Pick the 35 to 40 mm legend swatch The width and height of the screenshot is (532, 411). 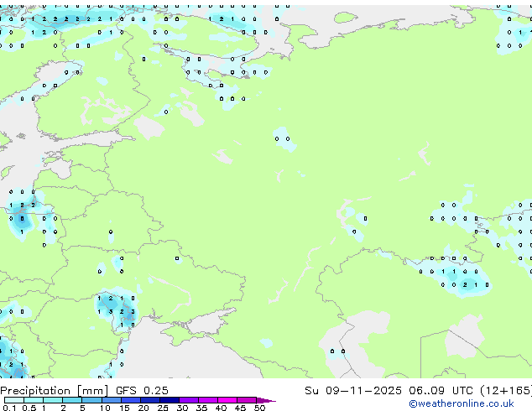[x=207, y=400]
